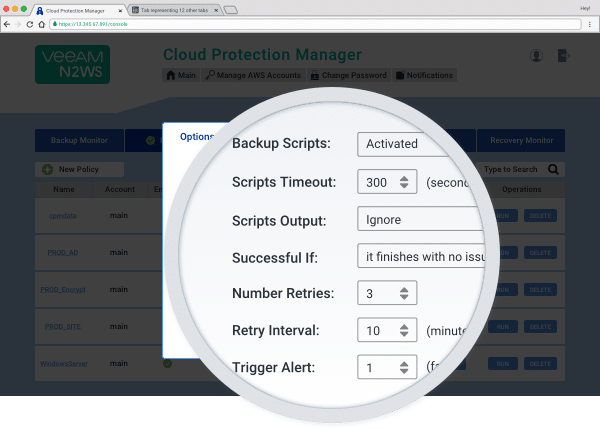
Task: Delete the PROD_AD policy
Action: tap(540, 253)
